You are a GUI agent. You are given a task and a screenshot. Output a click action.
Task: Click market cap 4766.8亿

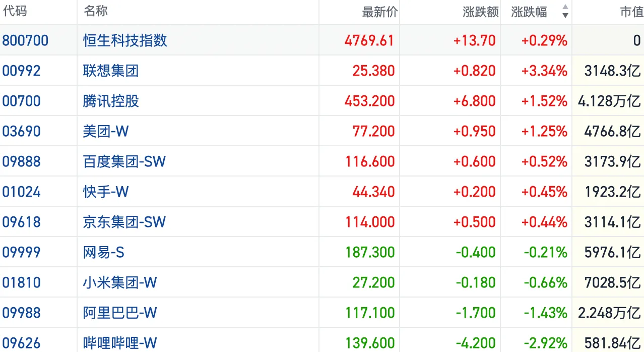click(613, 131)
